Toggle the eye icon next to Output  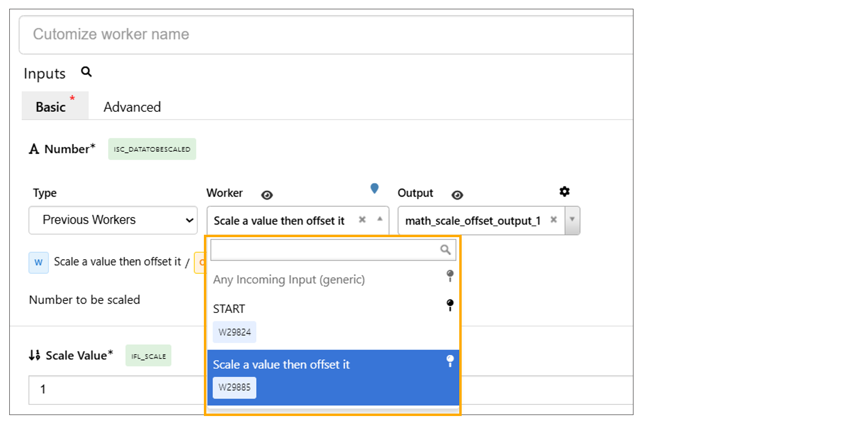[457, 195]
